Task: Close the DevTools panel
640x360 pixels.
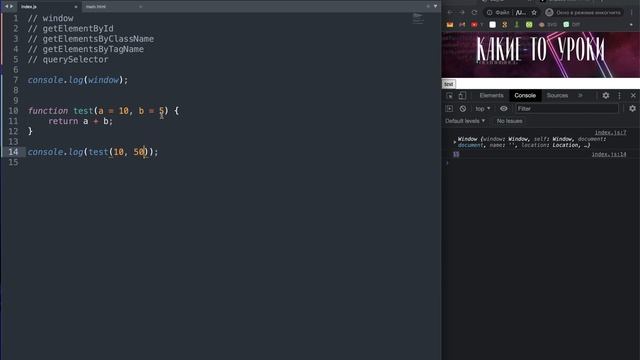Action: click(x=633, y=96)
